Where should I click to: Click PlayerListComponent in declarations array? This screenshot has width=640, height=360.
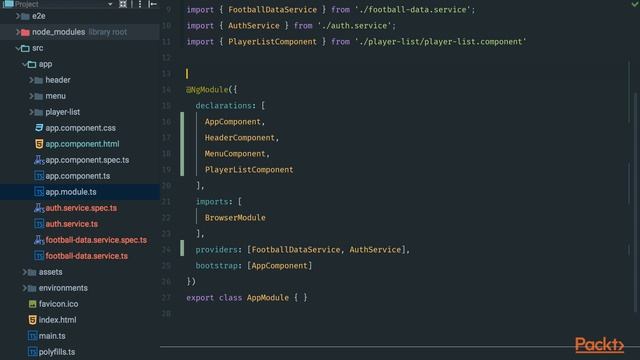[249, 170]
